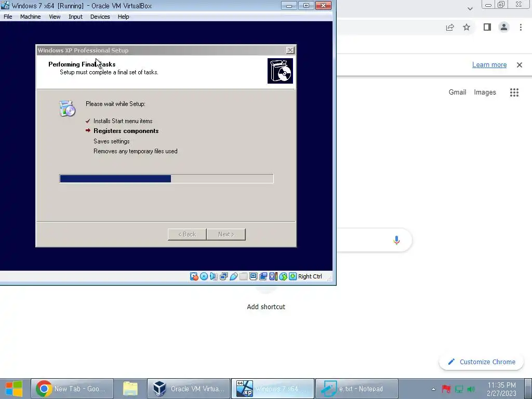This screenshot has height=399, width=532.
Task: Open the Devices menu in VirtualBox
Action: [x=100, y=17]
